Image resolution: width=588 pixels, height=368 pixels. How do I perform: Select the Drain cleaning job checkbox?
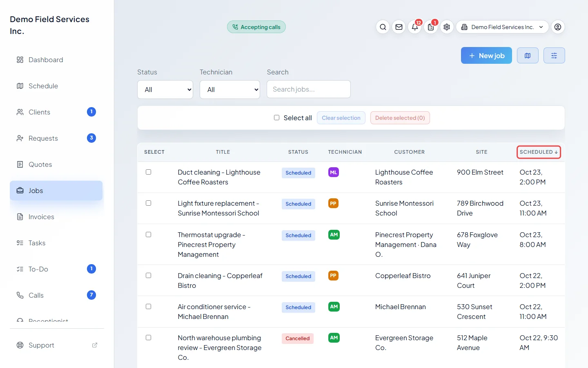[149, 276]
